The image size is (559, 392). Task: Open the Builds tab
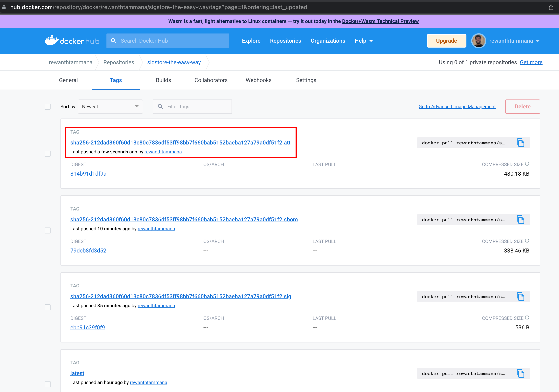164,80
